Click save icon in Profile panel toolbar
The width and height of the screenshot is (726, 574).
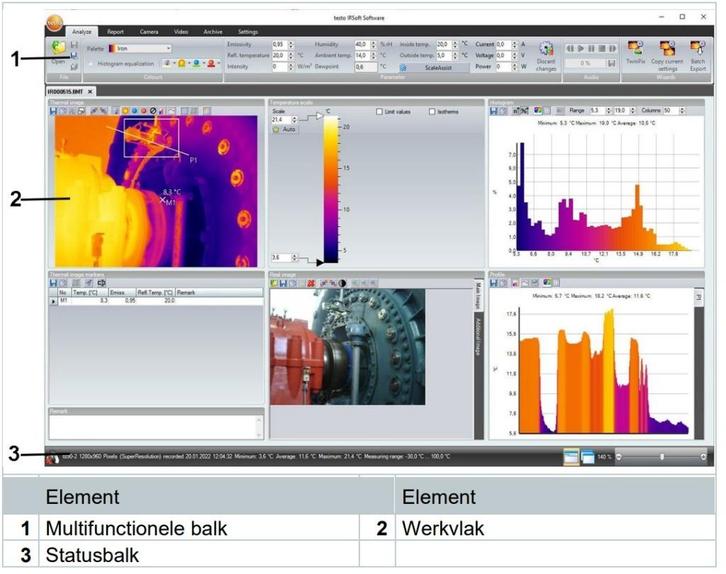coord(493,283)
